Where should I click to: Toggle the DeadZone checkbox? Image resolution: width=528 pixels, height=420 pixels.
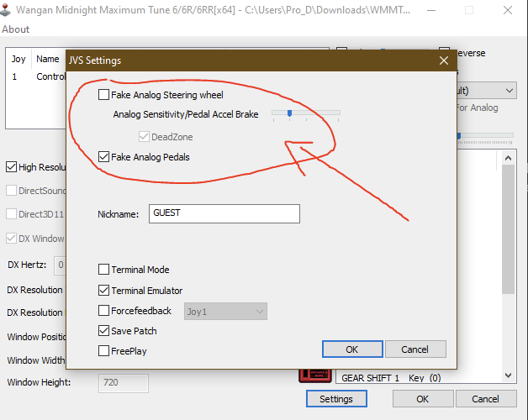pos(144,137)
